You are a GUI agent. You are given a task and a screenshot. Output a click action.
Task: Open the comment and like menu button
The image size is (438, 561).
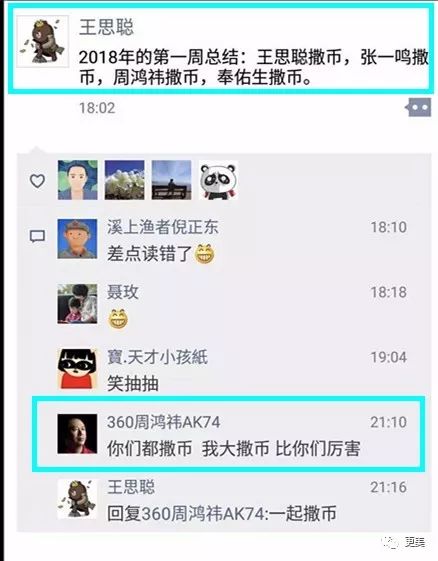418,107
